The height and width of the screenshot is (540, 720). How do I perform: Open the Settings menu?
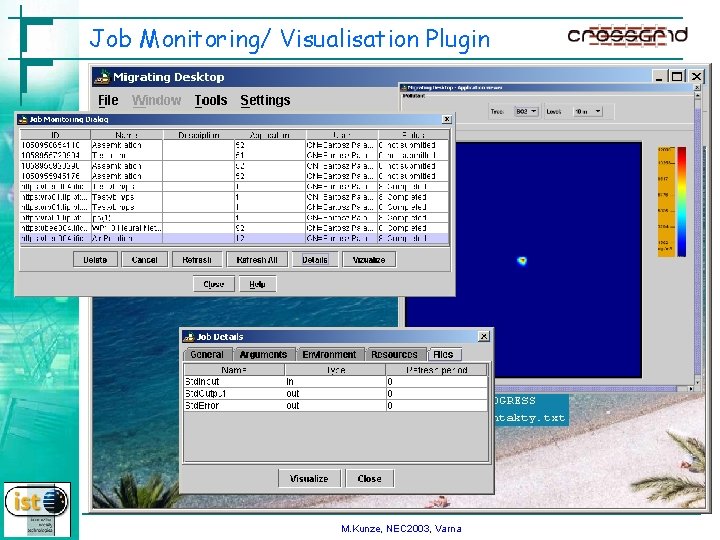click(x=265, y=100)
